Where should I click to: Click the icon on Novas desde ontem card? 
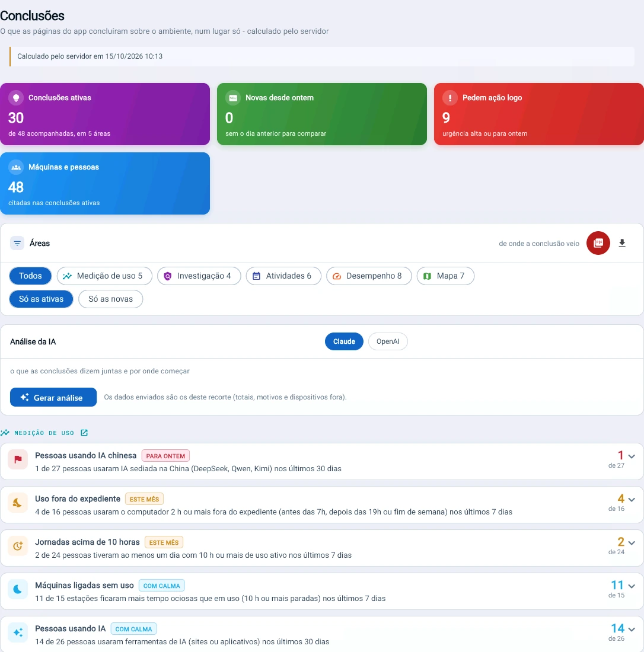233,98
